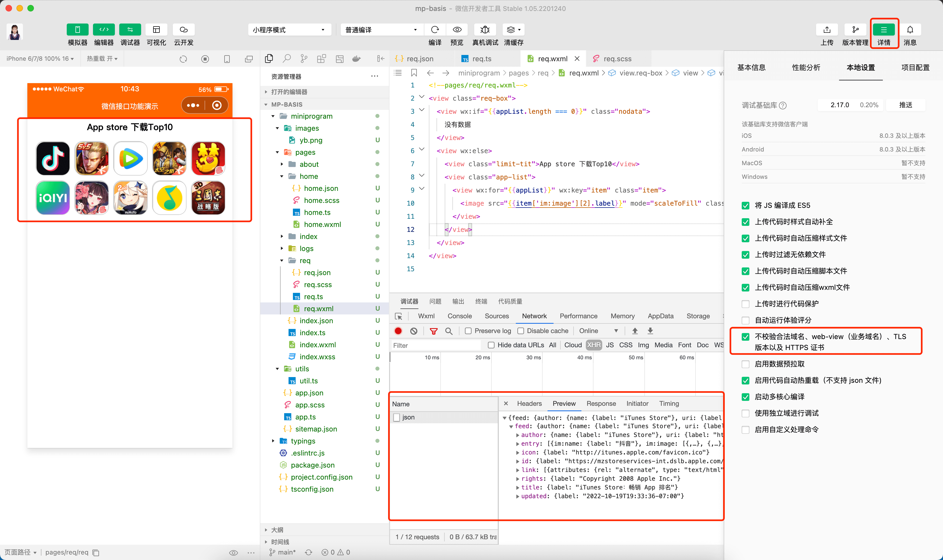Open the 页面路径 page path dropdown
This screenshot has height=560, width=943.
click(21, 552)
